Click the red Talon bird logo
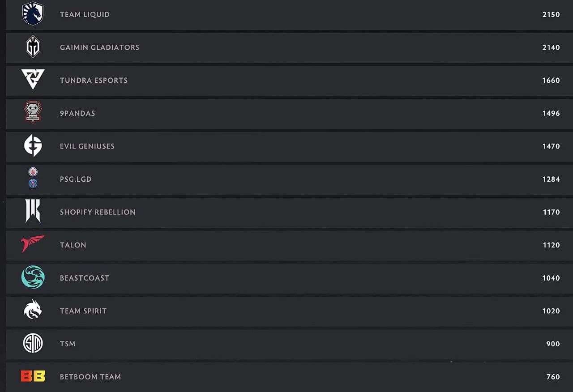573x392 pixels. tap(33, 244)
